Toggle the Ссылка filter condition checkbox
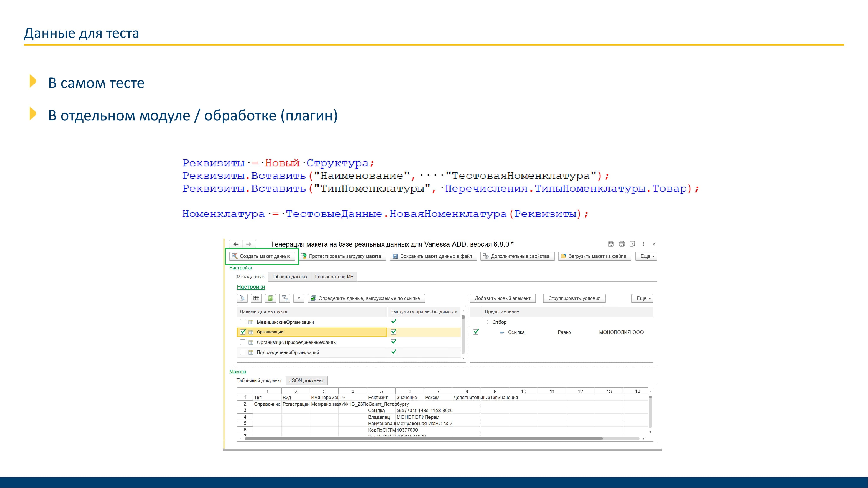 476,332
